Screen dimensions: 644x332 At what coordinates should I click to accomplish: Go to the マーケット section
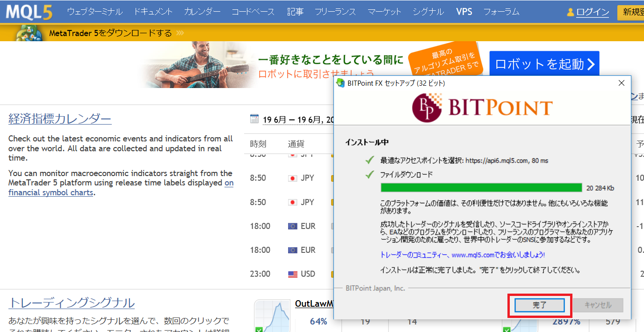[384, 12]
